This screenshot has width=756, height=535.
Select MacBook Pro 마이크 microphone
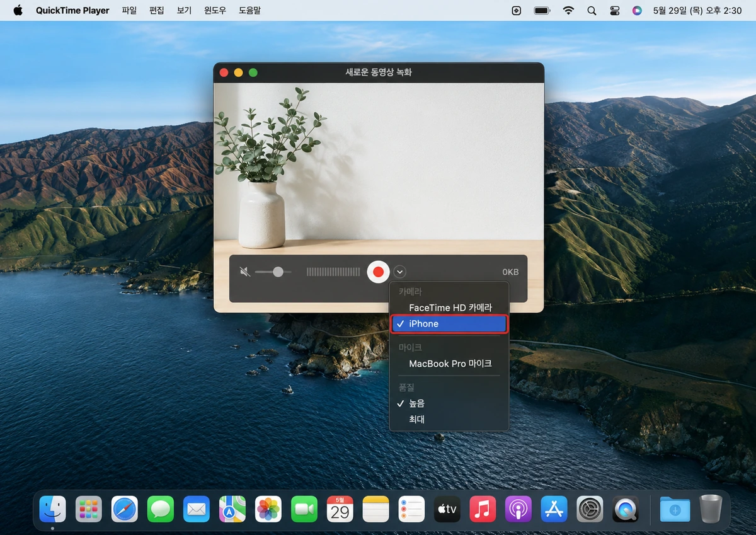pyautogui.click(x=449, y=364)
